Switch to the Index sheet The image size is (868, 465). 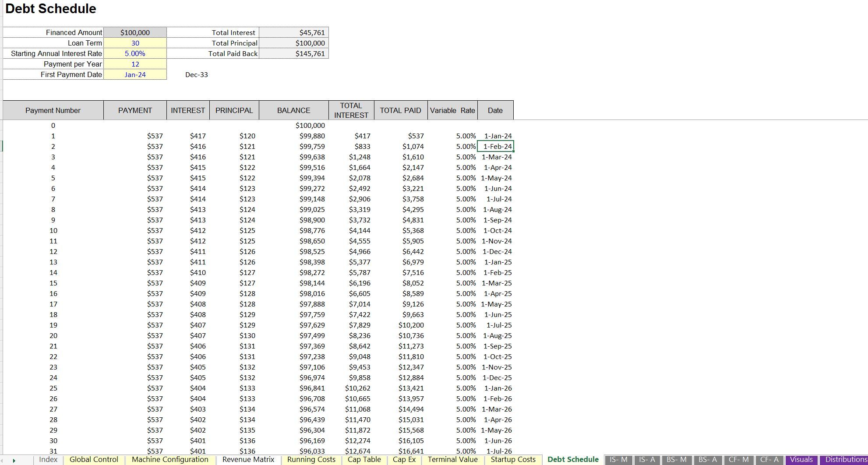(48, 459)
